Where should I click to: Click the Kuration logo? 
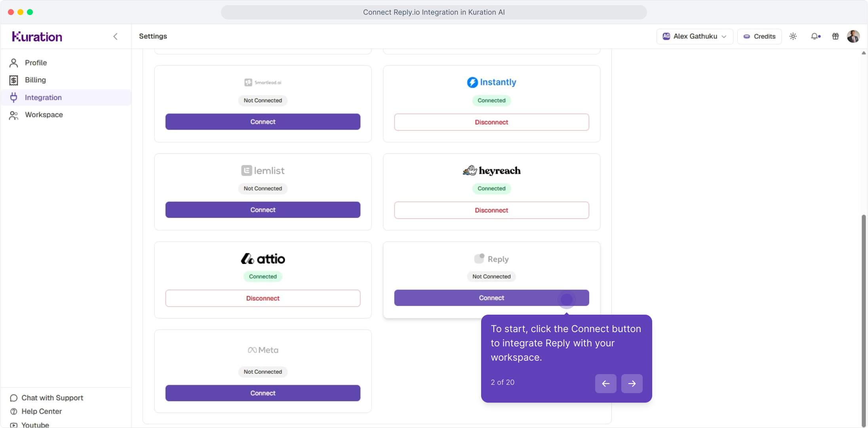point(37,36)
